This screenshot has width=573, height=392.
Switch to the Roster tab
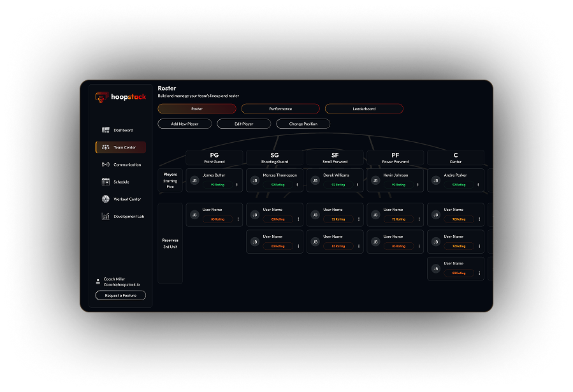tap(197, 108)
